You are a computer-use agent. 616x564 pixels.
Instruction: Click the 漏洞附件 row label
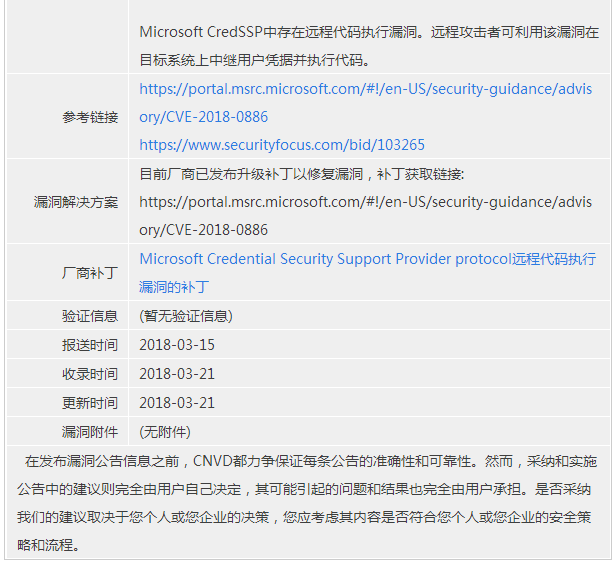point(90,432)
